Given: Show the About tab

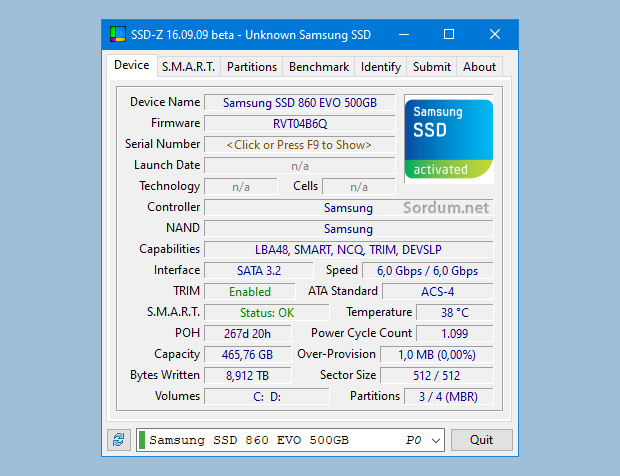Looking at the screenshot, I should point(479,67).
